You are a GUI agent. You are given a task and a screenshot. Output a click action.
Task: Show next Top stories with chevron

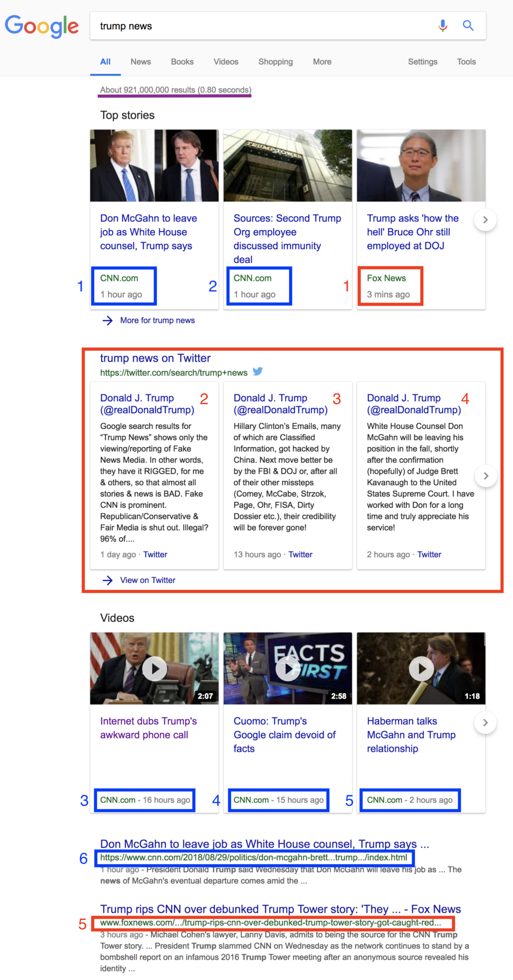click(485, 219)
